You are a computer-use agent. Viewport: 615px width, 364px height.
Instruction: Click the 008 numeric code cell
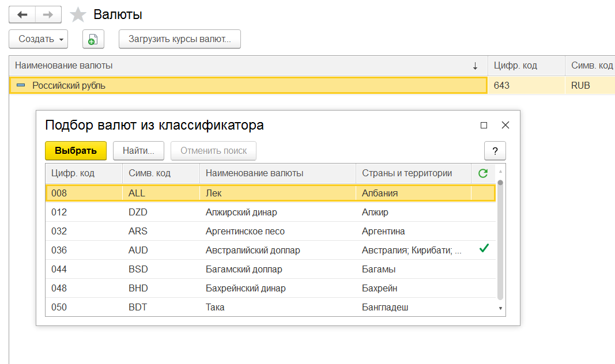point(84,193)
